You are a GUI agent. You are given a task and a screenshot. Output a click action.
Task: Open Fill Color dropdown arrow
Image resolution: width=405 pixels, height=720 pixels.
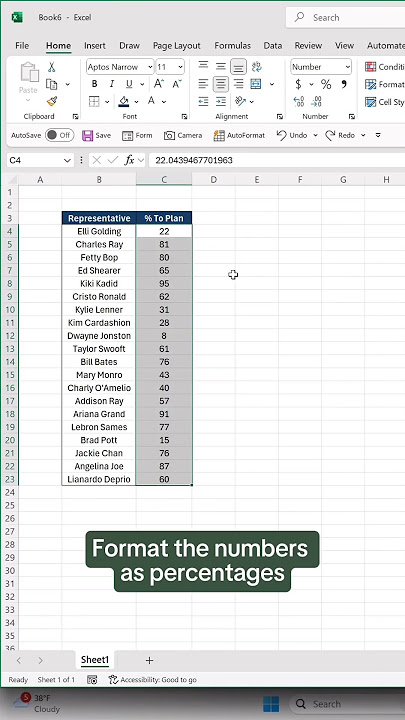(136, 101)
